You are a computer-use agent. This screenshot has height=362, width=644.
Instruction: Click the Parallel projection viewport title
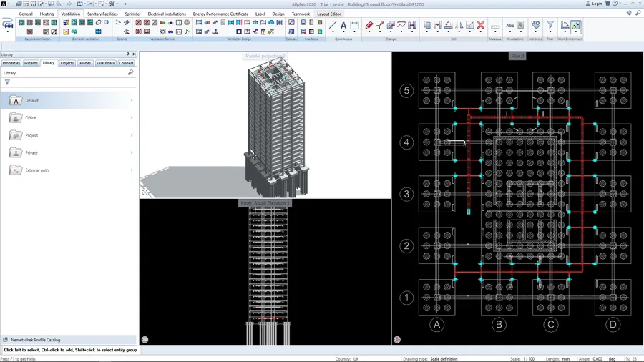[x=265, y=56]
